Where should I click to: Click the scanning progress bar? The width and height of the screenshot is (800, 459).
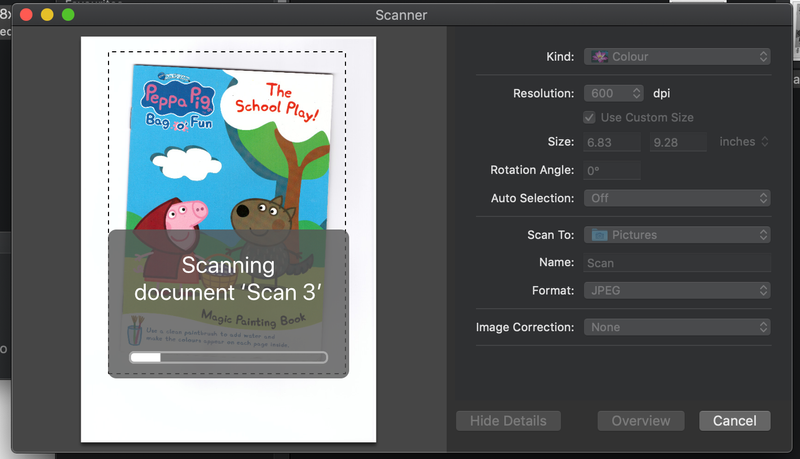pyautogui.click(x=228, y=357)
